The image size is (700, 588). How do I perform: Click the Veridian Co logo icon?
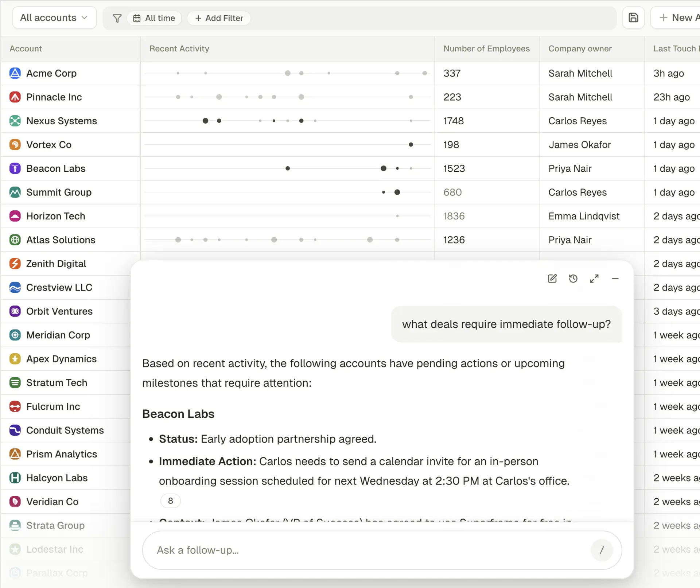(x=15, y=502)
